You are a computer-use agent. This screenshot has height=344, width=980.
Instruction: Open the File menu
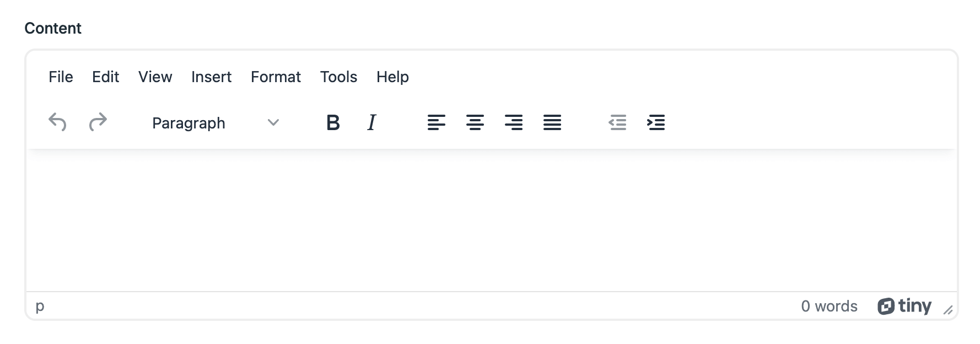click(61, 77)
